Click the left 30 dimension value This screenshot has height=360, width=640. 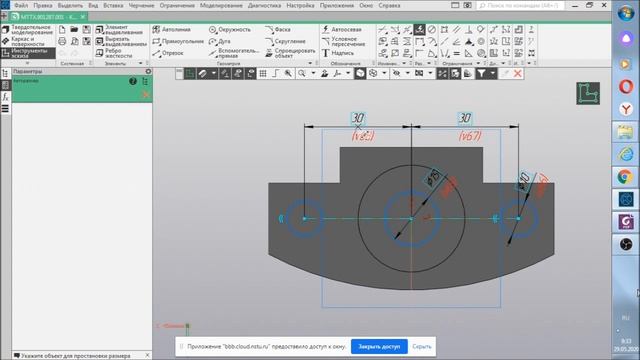(358, 118)
